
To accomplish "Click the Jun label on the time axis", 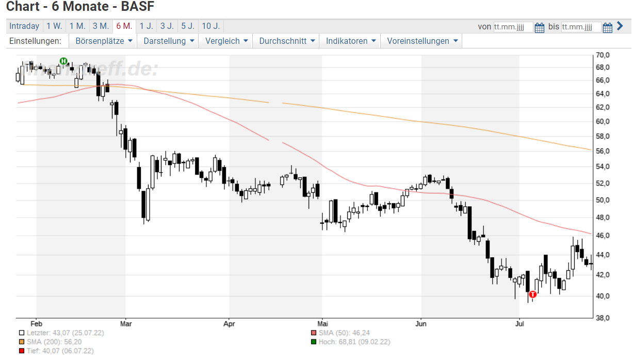I will [421, 324].
